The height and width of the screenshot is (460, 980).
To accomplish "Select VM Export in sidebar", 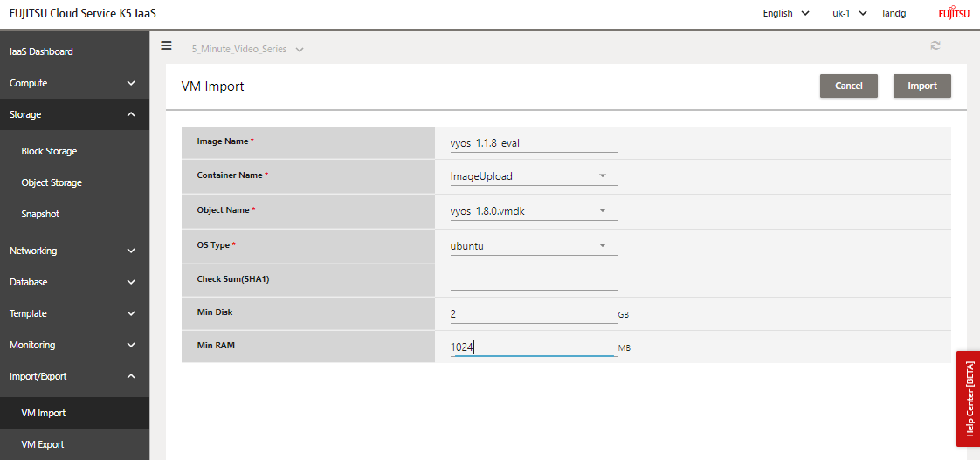I will point(43,444).
